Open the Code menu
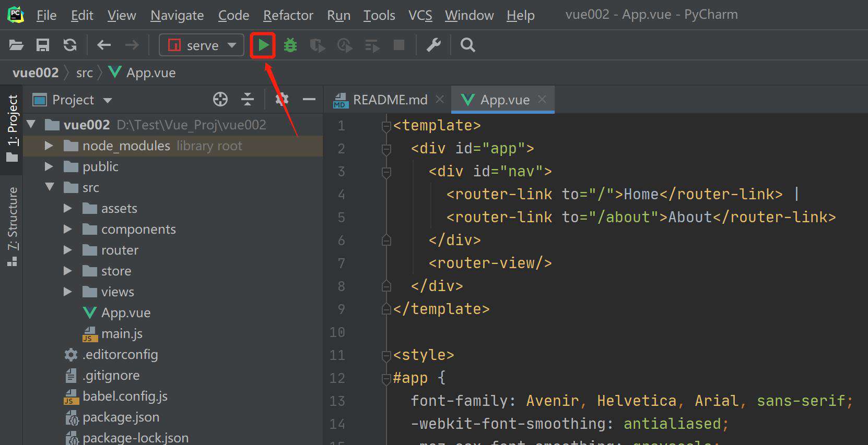The image size is (868, 445). click(x=233, y=15)
